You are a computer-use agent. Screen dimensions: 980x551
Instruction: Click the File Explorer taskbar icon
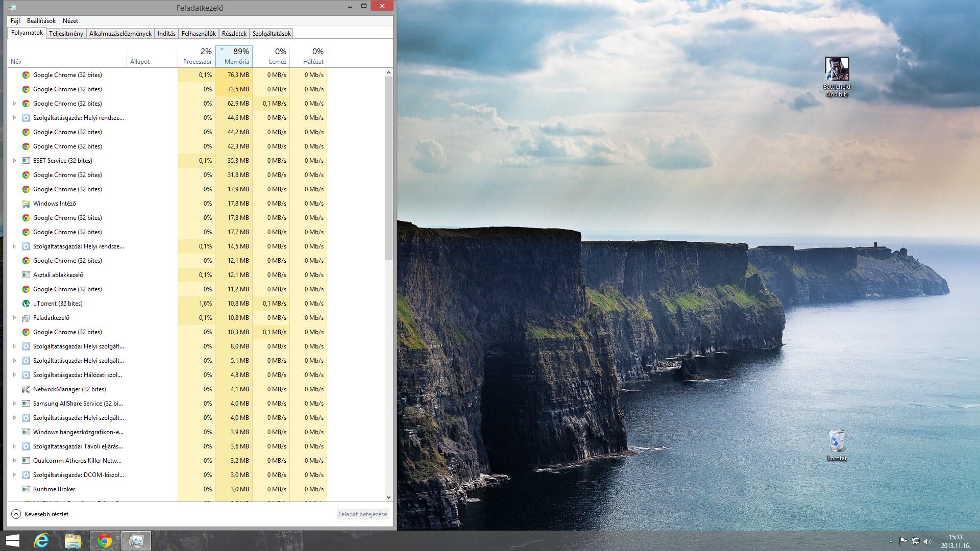(73, 541)
